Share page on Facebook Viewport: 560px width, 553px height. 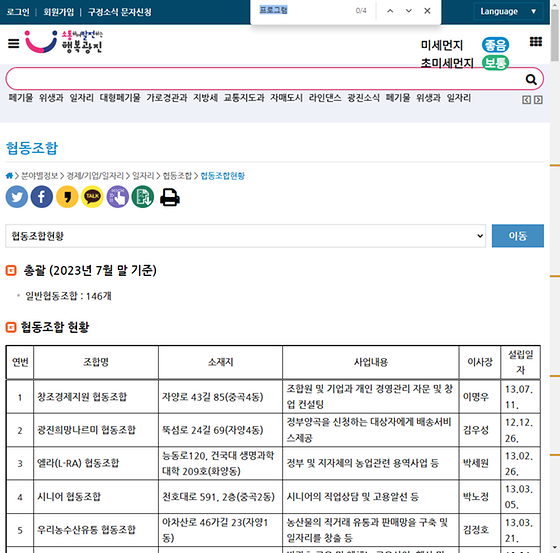pos(42,197)
